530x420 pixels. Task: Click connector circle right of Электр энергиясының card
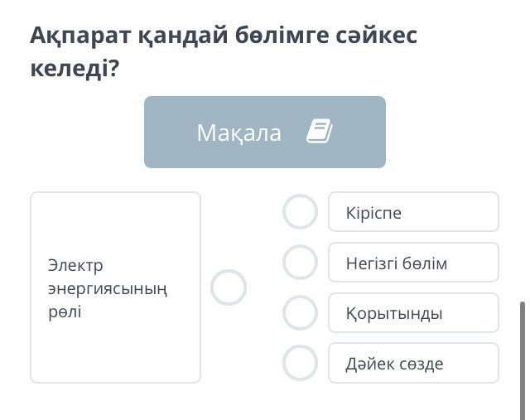point(229,287)
